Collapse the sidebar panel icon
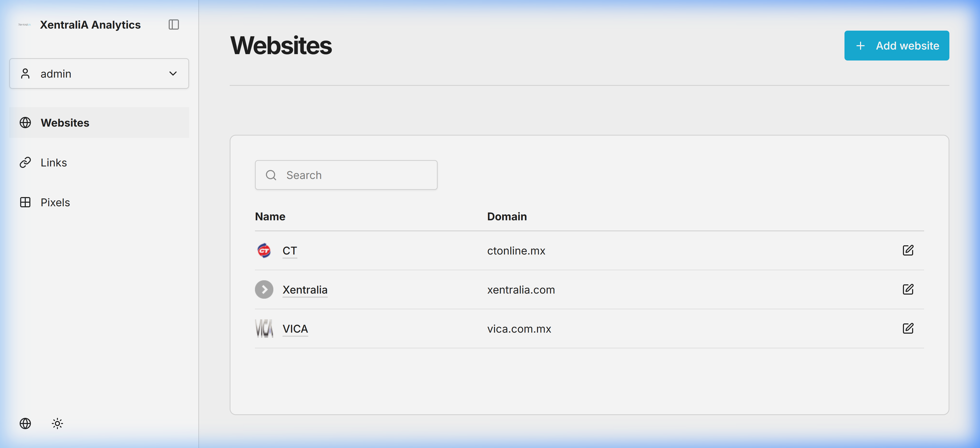980x448 pixels. pyautogui.click(x=174, y=25)
